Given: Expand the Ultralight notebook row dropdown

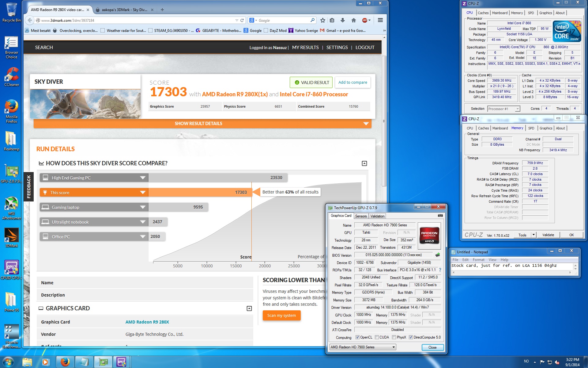Looking at the screenshot, I should [143, 222].
